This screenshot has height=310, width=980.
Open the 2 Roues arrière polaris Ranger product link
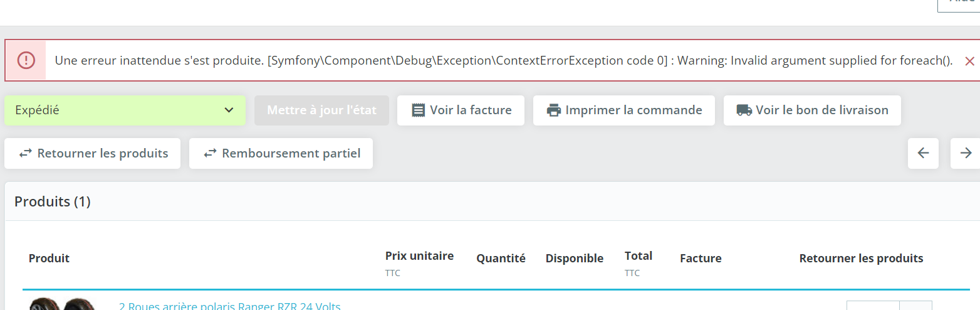coord(230,306)
